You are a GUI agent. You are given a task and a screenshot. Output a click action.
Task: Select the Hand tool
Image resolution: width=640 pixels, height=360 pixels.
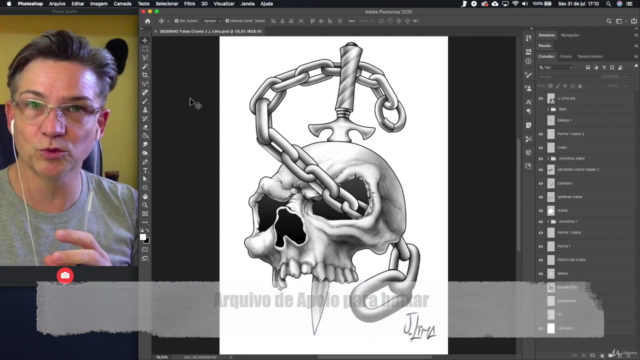coord(145,196)
